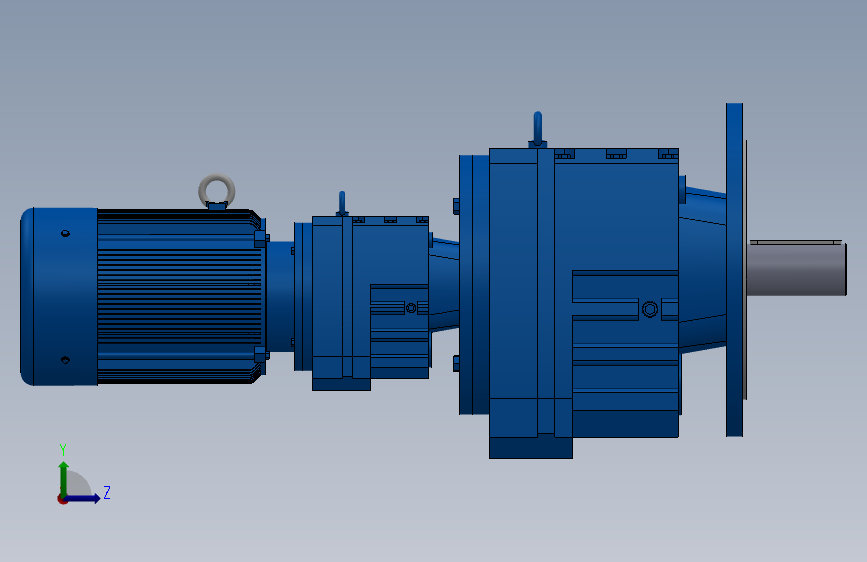Viewport: 867px width, 562px height.
Task: Click the green Y axis arrow of triad
Action: point(64,477)
